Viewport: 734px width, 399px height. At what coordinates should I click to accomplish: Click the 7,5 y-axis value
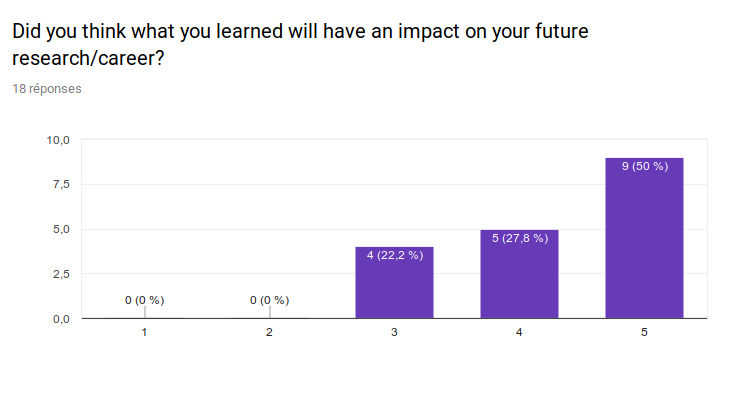61,185
